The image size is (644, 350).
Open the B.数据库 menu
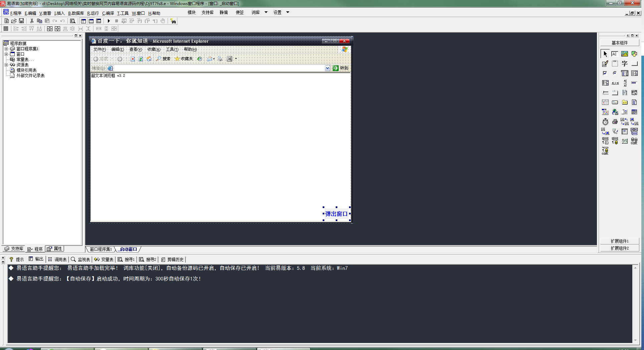(x=76, y=13)
